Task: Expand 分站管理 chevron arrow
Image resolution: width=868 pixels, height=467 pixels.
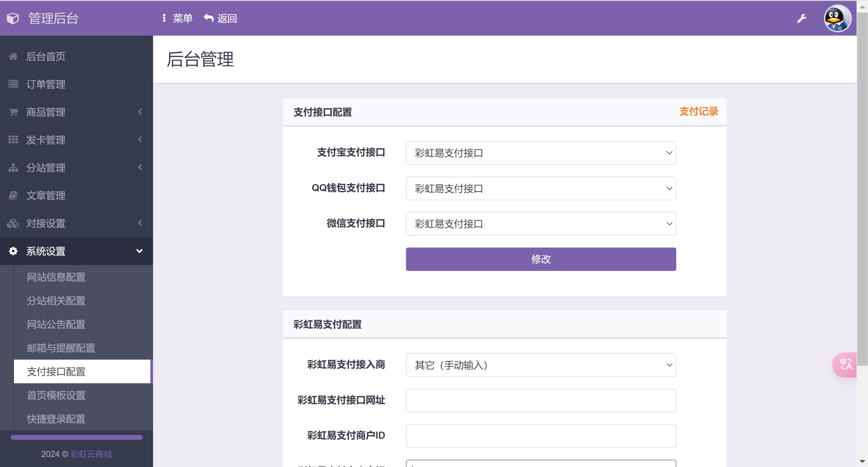Action: 140,167
